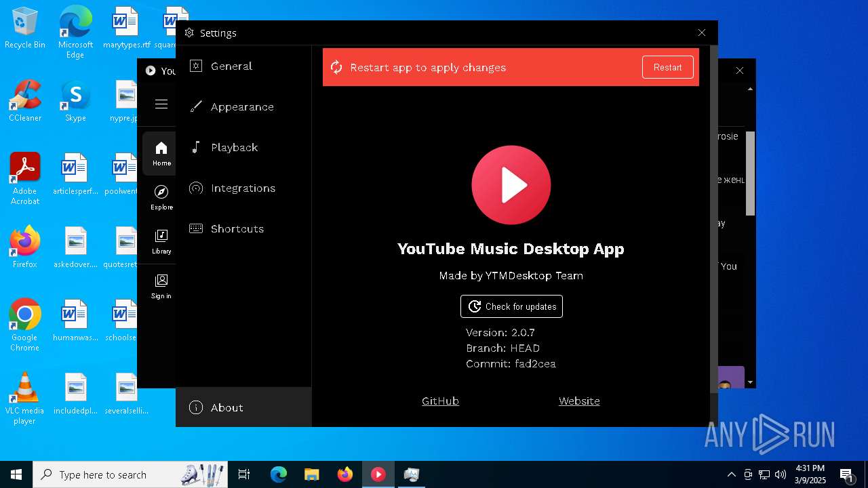The width and height of the screenshot is (868, 488).
Task: Open Recycle Bin on the desktop
Action: 25,28
